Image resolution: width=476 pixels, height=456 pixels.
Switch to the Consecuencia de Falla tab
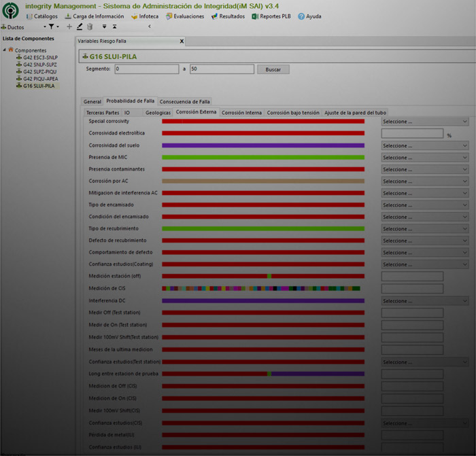coord(184,101)
